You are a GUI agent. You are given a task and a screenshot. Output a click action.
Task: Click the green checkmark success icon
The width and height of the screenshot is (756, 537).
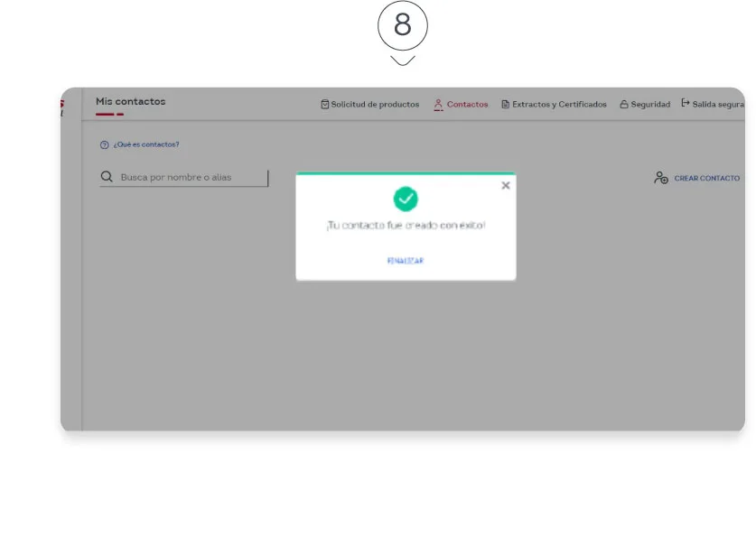click(405, 198)
